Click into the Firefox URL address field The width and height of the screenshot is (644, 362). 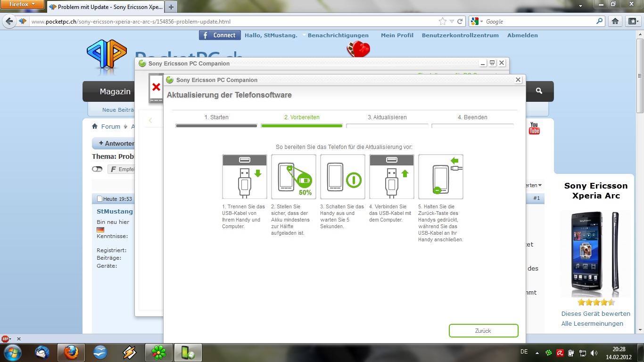click(233, 21)
